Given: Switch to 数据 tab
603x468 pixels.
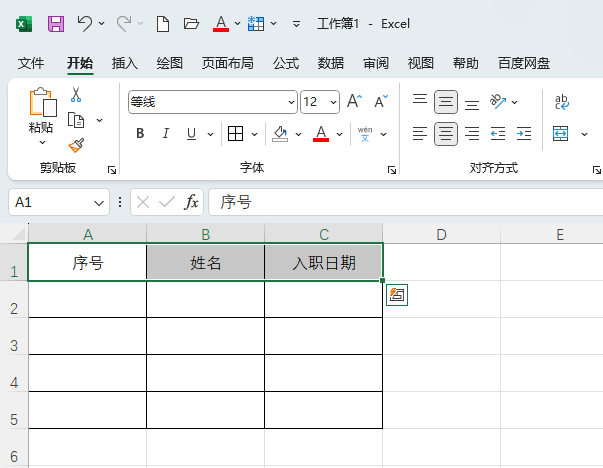Looking at the screenshot, I should pyautogui.click(x=331, y=63).
